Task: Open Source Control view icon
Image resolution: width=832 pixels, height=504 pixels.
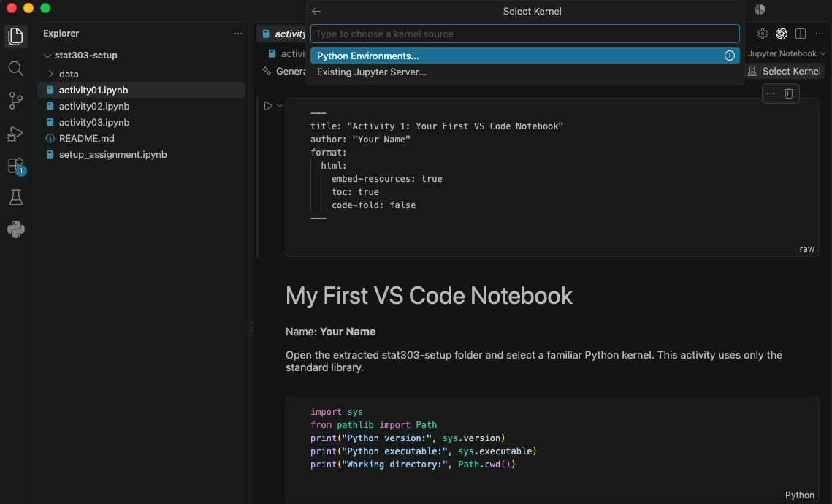Action: 16,101
